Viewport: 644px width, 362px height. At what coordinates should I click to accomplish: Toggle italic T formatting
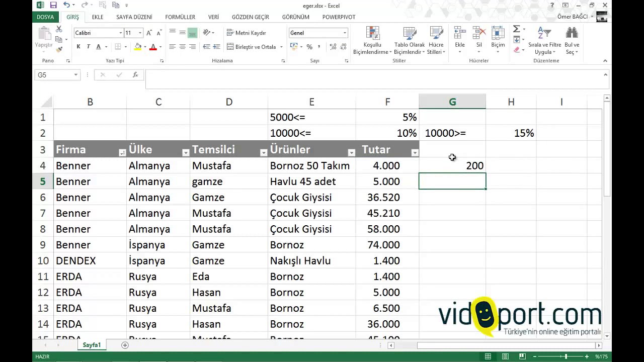click(88, 47)
